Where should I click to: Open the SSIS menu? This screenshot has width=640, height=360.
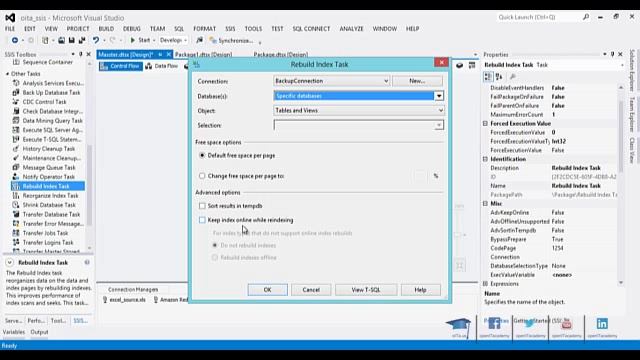tap(230, 29)
